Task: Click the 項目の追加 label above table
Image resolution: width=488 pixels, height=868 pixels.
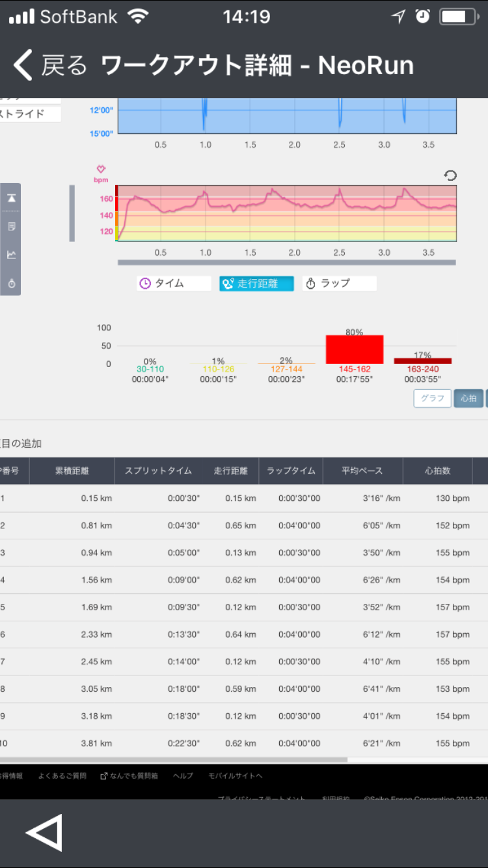Action: click(x=21, y=443)
